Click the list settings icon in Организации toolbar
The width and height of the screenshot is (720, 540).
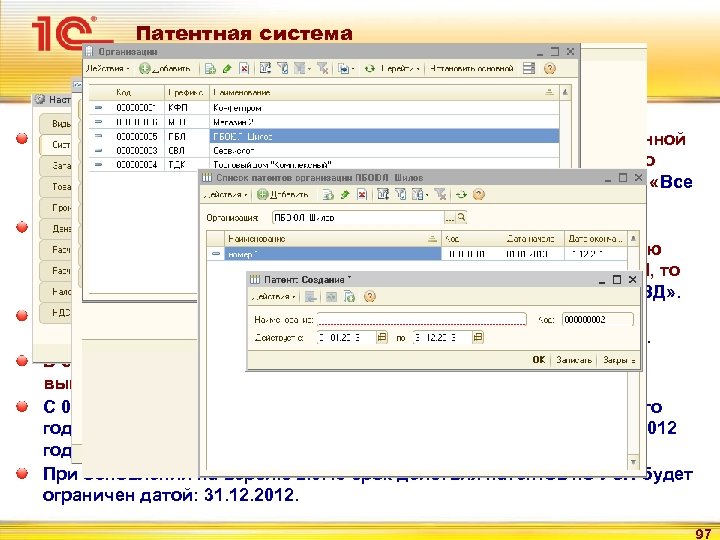(x=529, y=68)
